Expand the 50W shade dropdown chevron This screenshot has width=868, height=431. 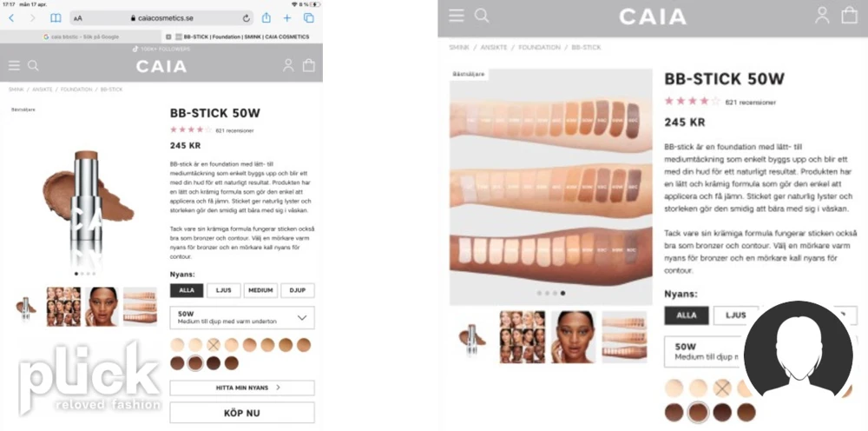(x=302, y=318)
